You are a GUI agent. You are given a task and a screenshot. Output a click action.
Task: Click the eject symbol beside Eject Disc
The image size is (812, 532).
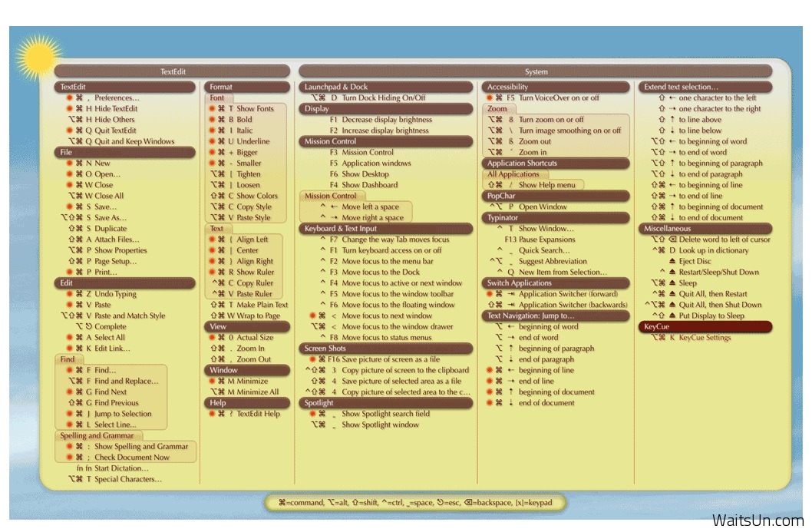(x=672, y=261)
